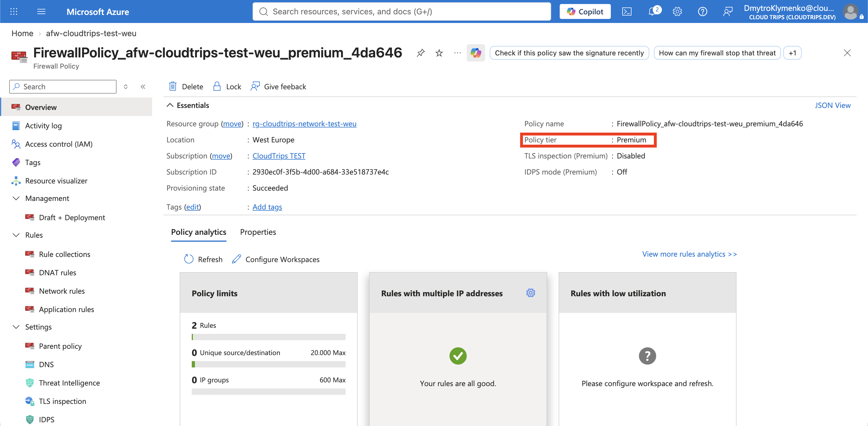Close the firewall policy blade
Screen dimensions: 868x426
coord(847,53)
